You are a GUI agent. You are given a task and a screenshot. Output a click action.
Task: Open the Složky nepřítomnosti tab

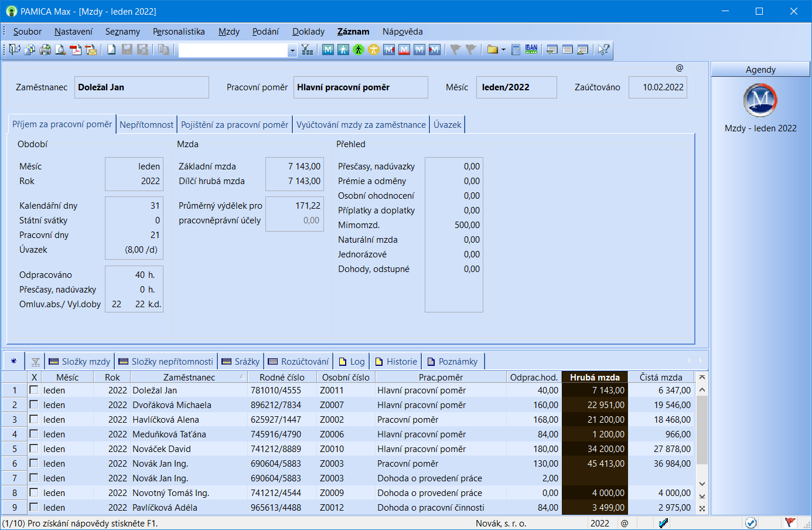166,362
